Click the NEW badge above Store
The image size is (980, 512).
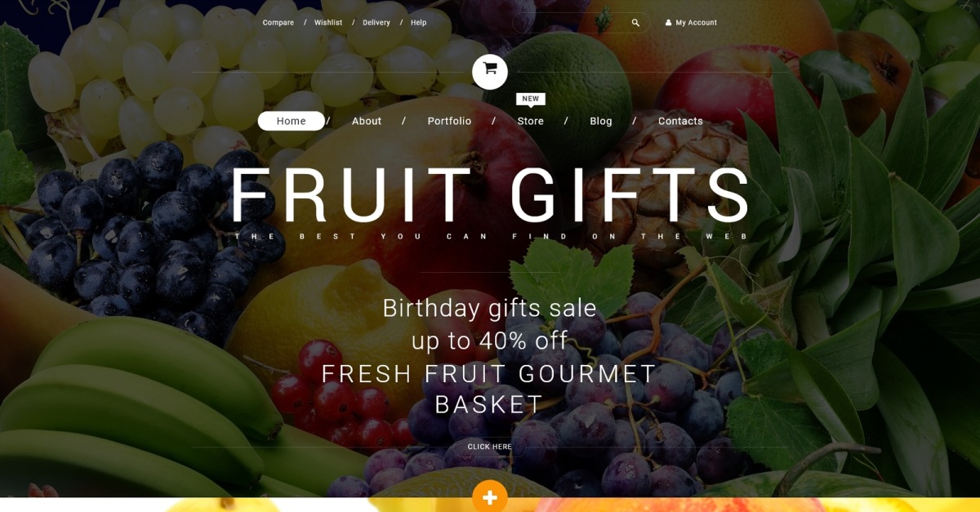pos(531,99)
